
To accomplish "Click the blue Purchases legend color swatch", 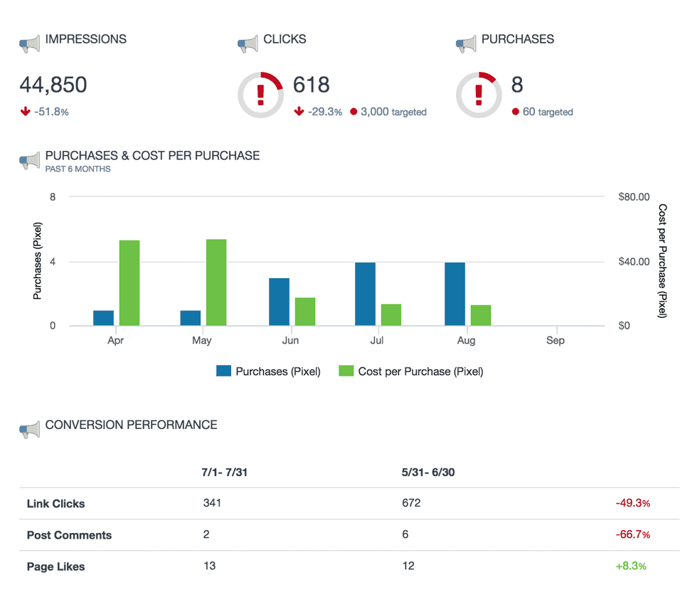I will point(223,371).
